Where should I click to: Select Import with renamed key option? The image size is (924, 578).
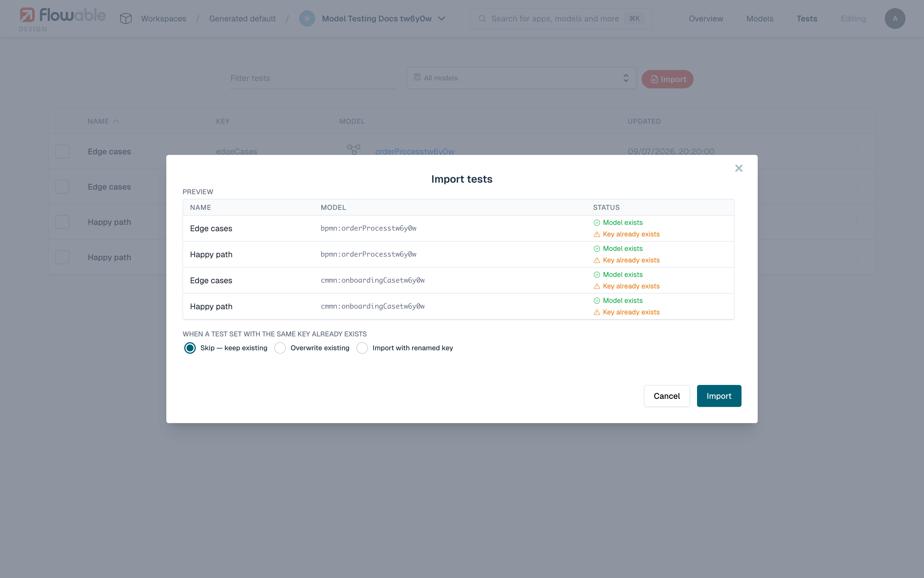(x=362, y=348)
